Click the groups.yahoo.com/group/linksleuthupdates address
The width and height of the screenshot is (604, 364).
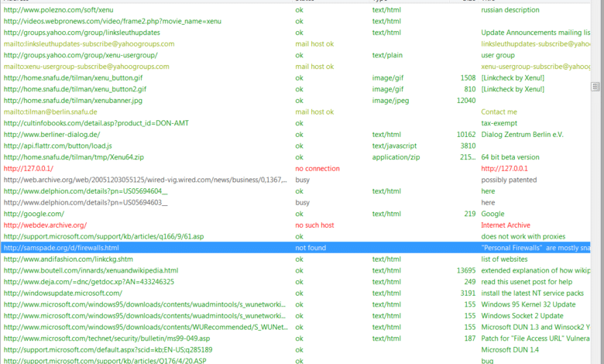(x=81, y=33)
